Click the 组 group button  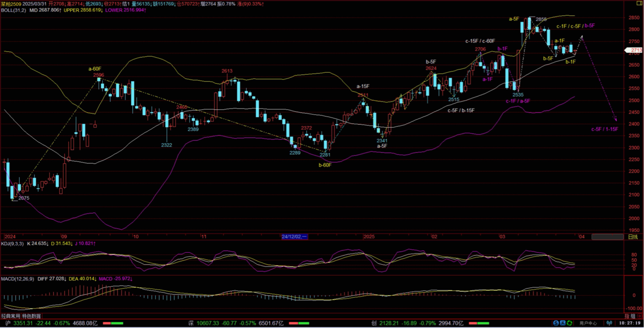[x=633, y=316]
